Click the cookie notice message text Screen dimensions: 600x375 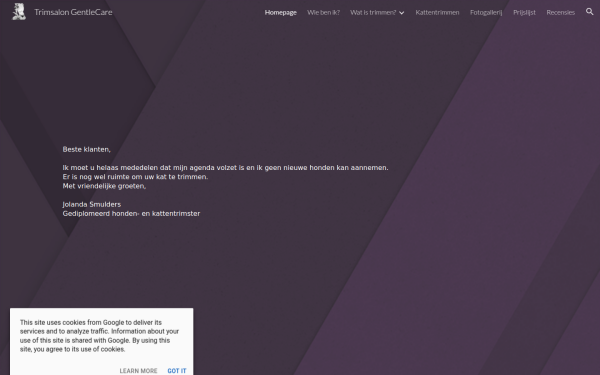pos(99,336)
